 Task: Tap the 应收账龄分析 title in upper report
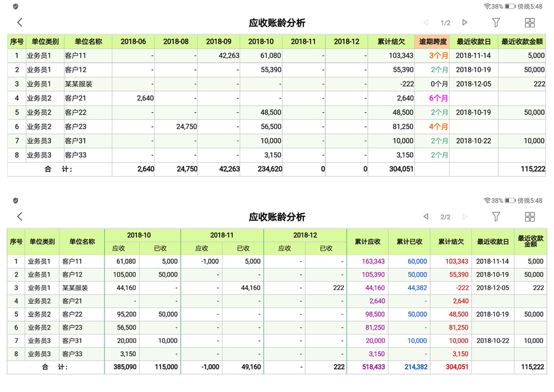pos(277,23)
